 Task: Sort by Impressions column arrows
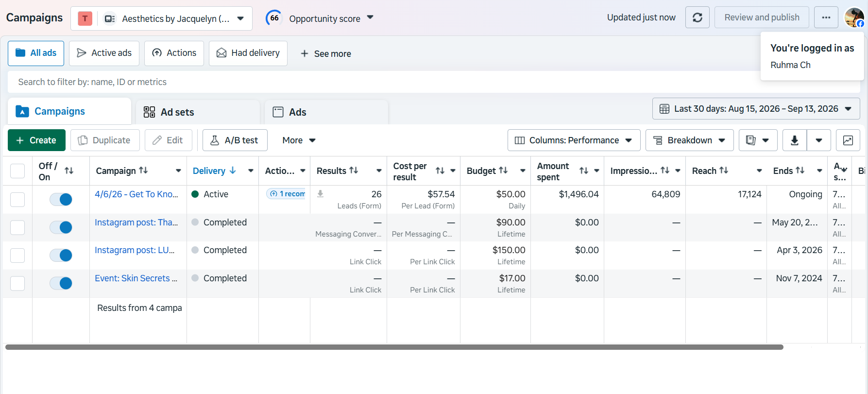665,171
